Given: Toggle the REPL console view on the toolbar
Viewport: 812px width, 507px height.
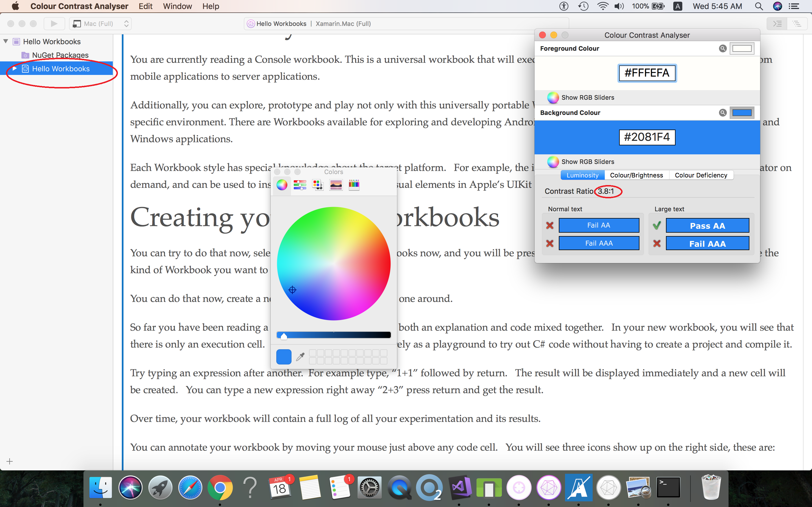Looking at the screenshot, I should pos(777,23).
